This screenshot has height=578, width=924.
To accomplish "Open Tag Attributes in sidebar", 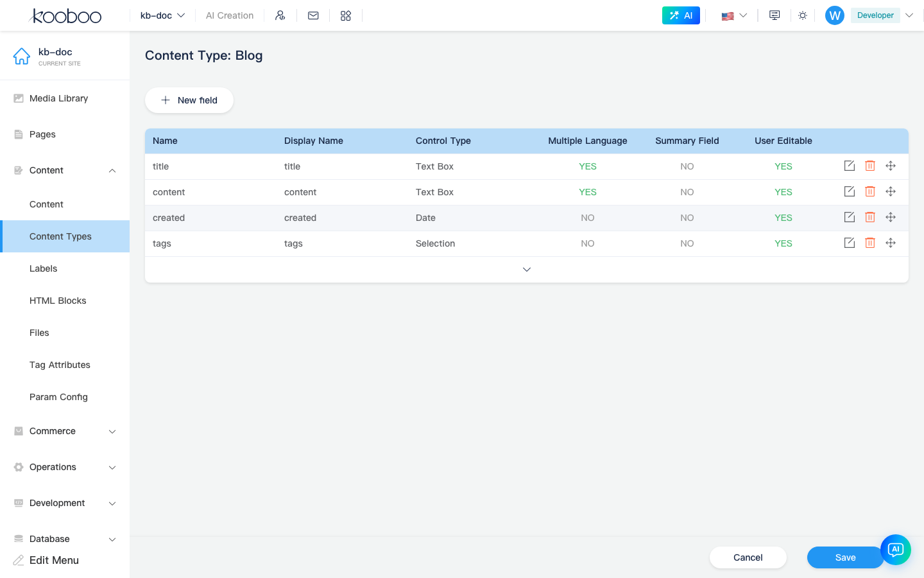I will pos(65,365).
